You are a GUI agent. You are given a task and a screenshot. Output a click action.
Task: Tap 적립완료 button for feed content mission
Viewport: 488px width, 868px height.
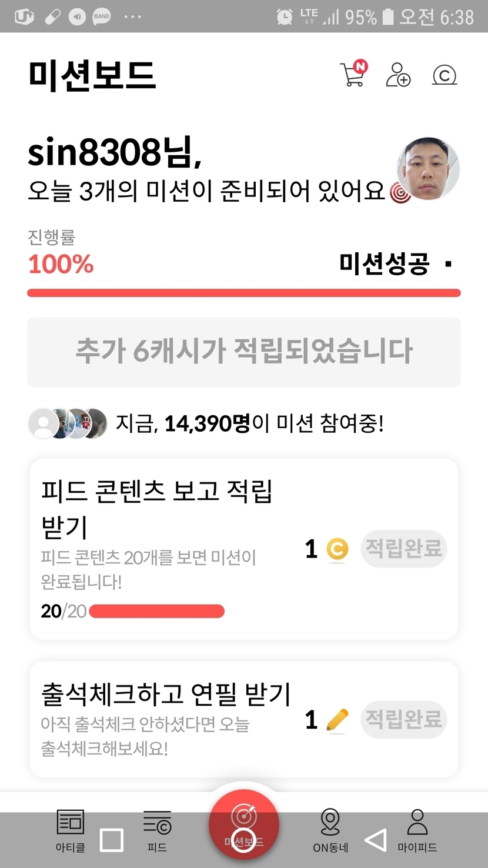tap(403, 549)
